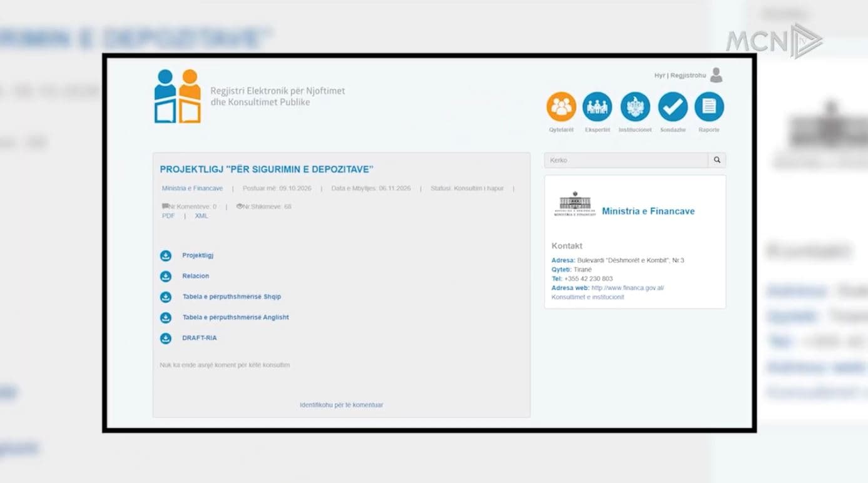The width and height of the screenshot is (868, 483).
Task: Click the download icon beside Relacion
Action: point(166,276)
